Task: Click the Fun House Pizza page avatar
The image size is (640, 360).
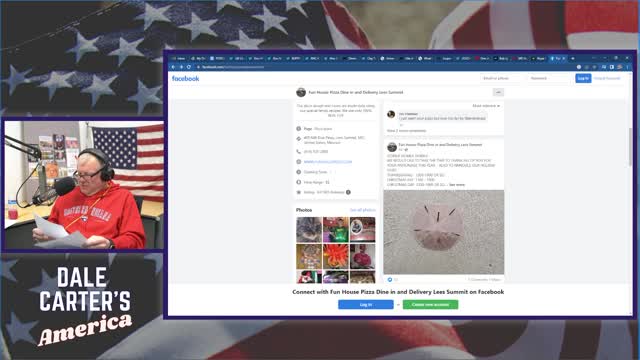Action: (301, 92)
